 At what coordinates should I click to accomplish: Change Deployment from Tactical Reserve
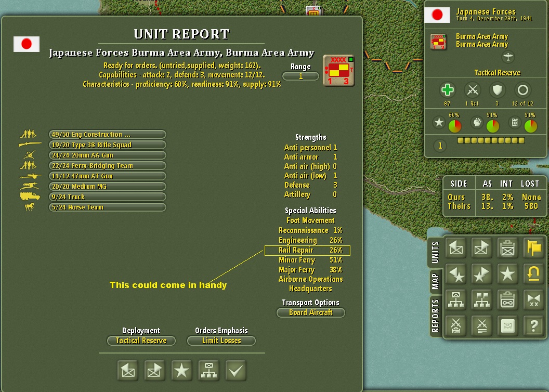(x=141, y=341)
